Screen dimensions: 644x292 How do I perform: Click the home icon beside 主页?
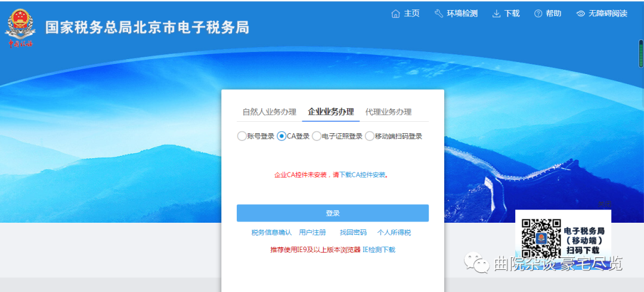[x=395, y=14]
